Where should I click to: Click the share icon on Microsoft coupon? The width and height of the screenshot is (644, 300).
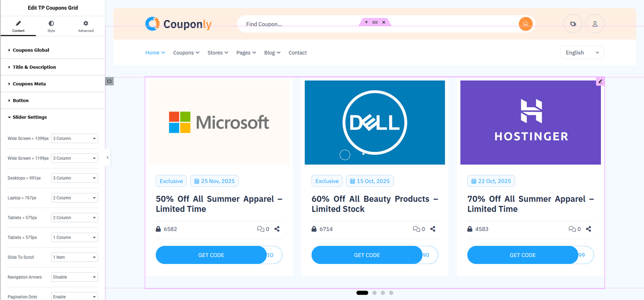(x=277, y=229)
